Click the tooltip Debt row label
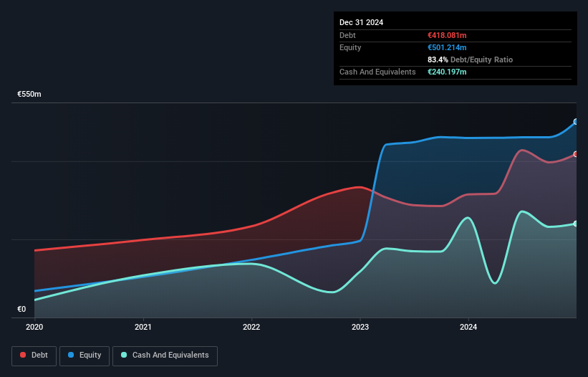The height and width of the screenshot is (377, 588). tap(347, 35)
